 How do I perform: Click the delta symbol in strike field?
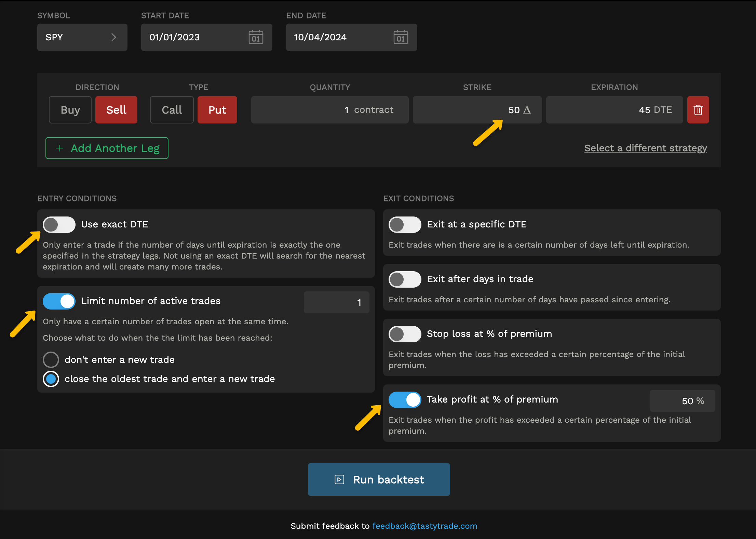pos(527,110)
